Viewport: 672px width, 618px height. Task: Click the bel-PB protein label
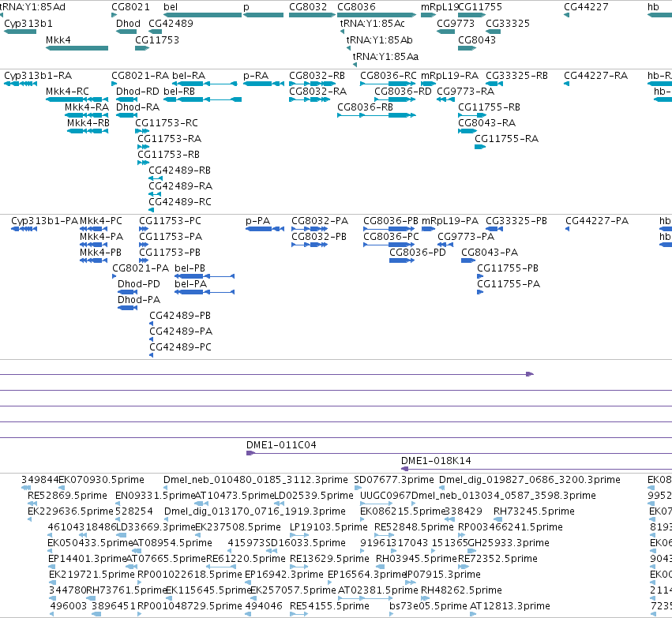[x=190, y=268]
